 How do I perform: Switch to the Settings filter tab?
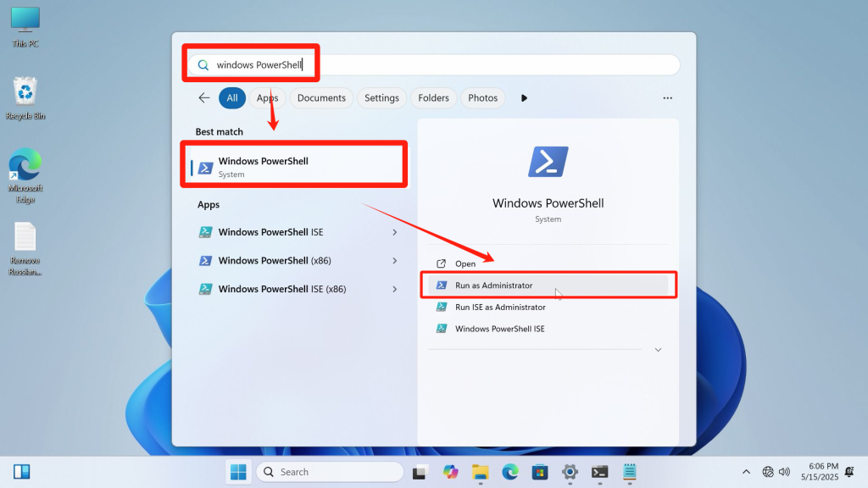tap(381, 98)
